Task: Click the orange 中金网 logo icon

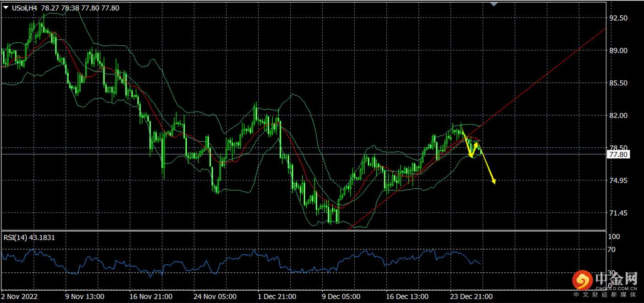Action: [x=582, y=279]
